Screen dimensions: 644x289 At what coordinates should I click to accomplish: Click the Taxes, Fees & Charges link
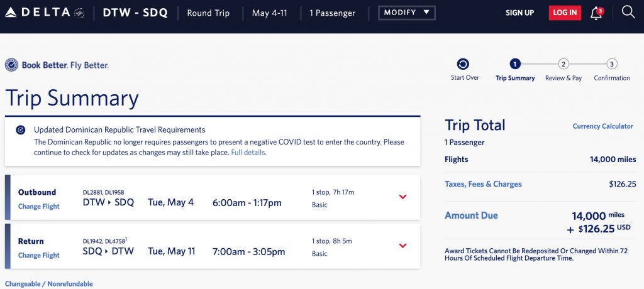[x=483, y=184]
